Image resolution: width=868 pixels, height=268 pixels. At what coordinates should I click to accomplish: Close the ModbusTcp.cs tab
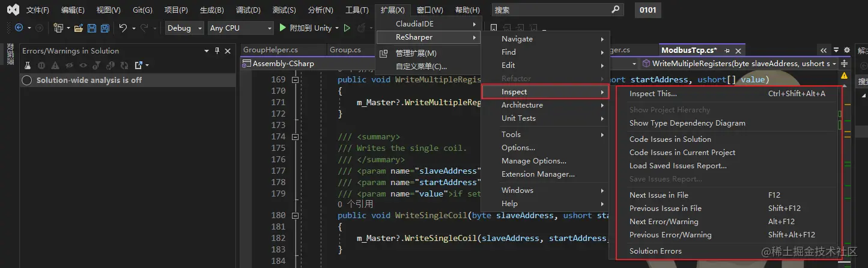[x=737, y=50]
